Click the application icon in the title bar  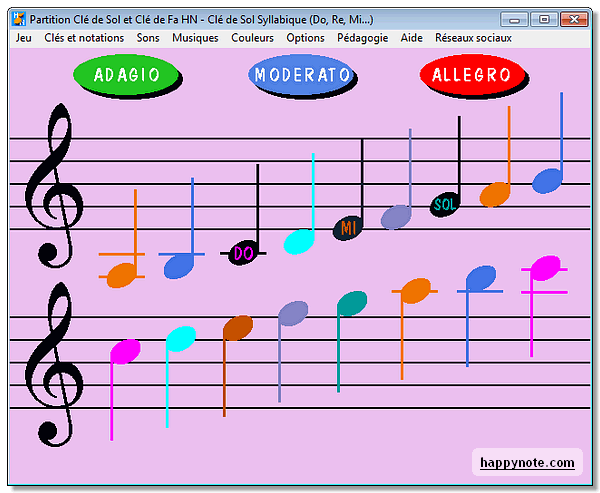(x=19, y=19)
